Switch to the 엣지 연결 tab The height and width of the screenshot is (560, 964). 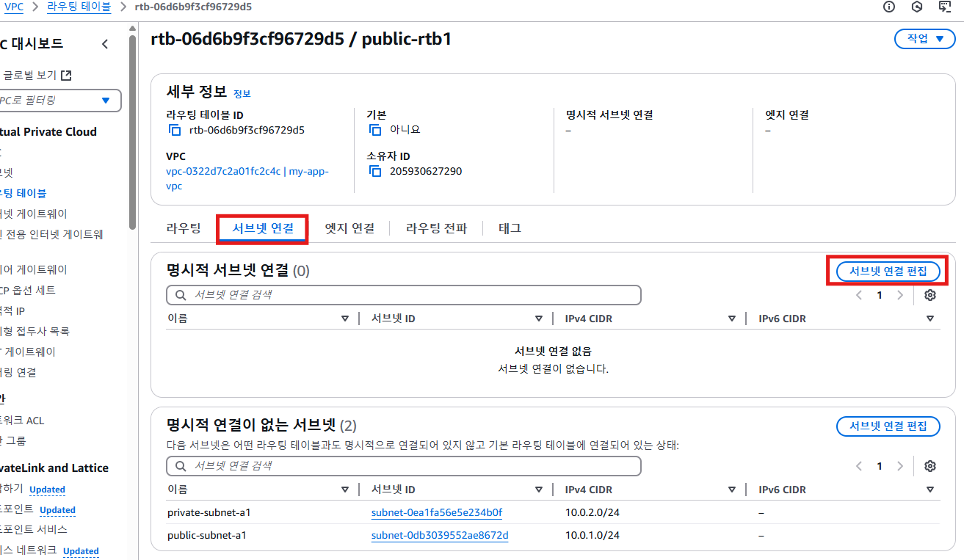[x=349, y=228]
